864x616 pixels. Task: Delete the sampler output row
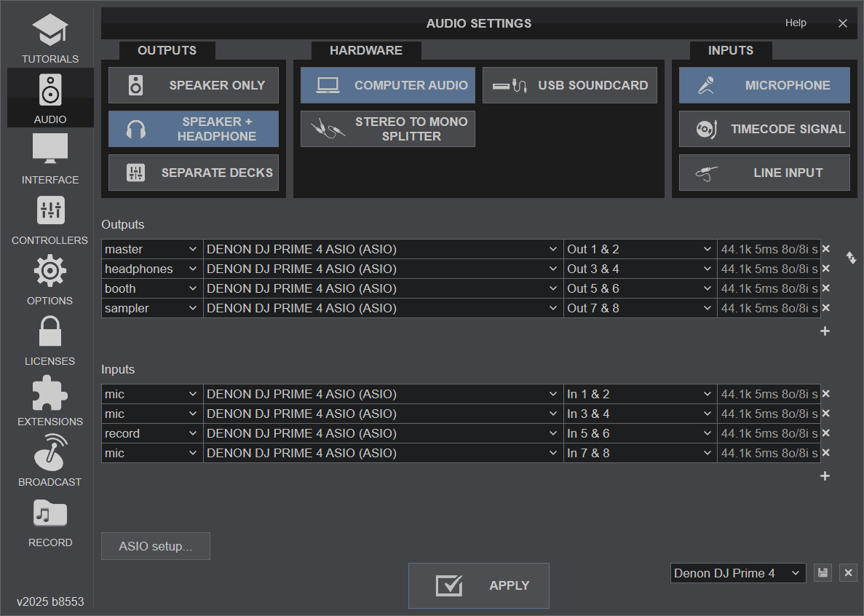point(826,308)
